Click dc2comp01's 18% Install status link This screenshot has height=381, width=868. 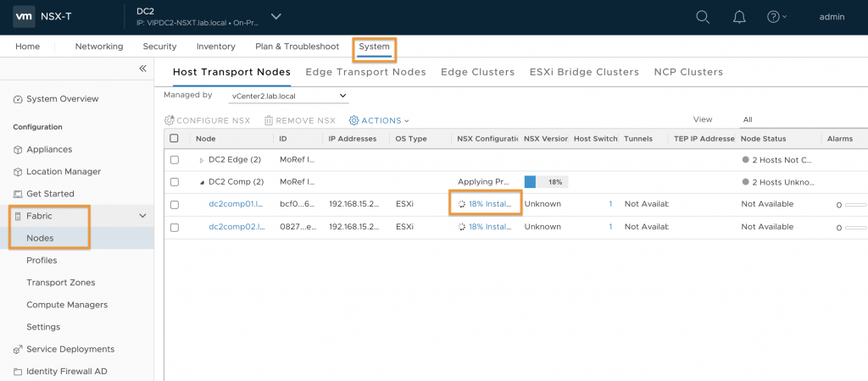click(491, 204)
